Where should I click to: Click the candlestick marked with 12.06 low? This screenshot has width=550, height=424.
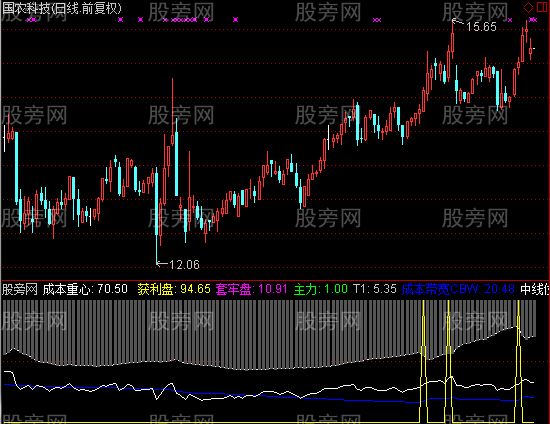tap(156, 216)
